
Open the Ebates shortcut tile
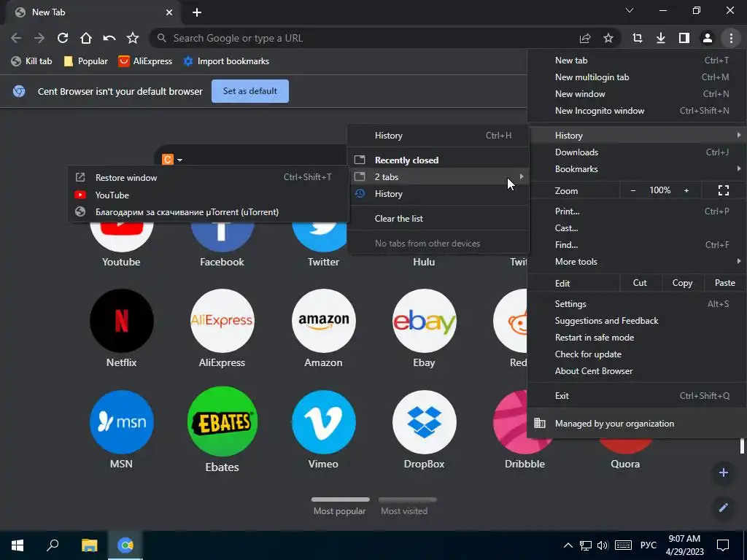click(x=222, y=430)
